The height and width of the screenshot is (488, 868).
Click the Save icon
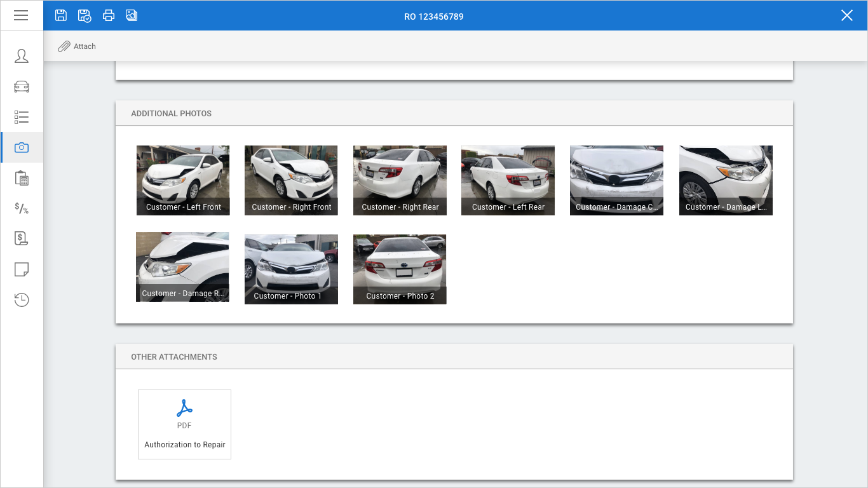click(x=61, y=15)
